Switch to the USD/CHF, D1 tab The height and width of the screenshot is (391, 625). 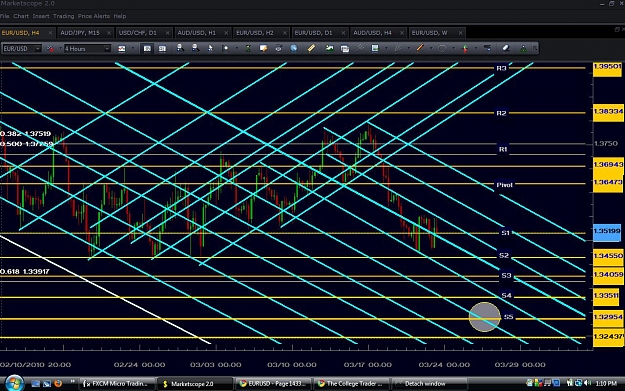[138, 33]
